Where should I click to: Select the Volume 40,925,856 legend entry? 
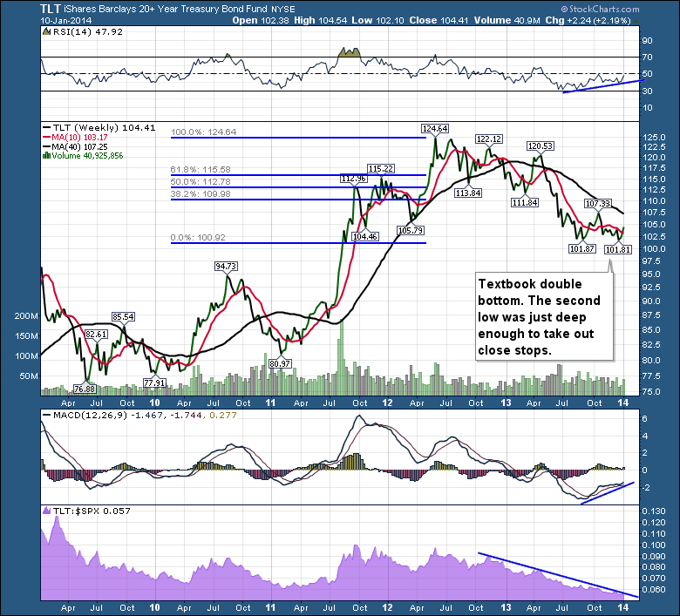tap(87, 156)
